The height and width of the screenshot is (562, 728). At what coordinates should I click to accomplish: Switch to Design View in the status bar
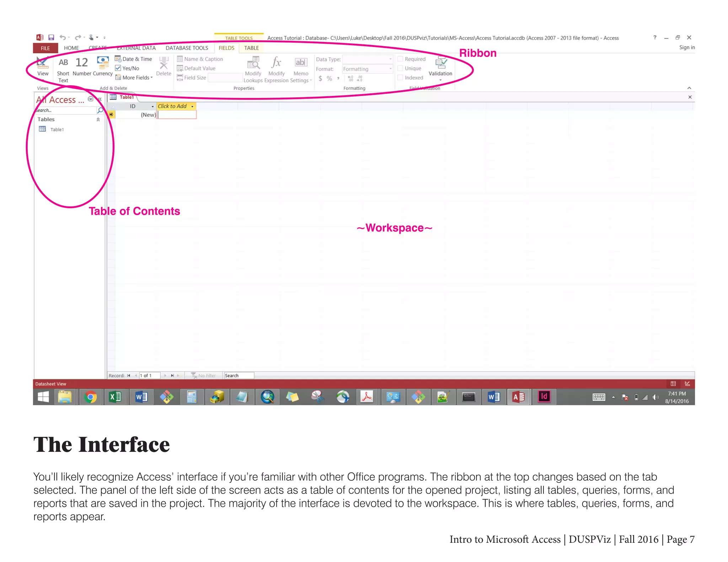687,384
